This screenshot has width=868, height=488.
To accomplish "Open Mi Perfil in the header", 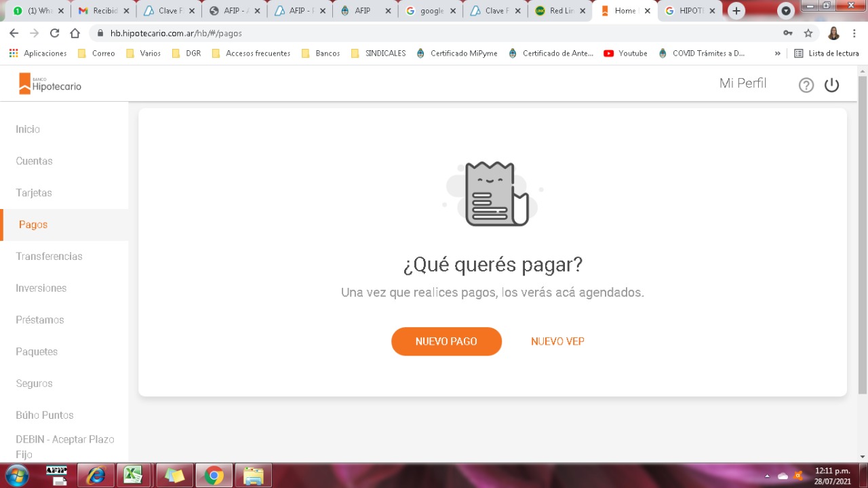I will point(743,83).
